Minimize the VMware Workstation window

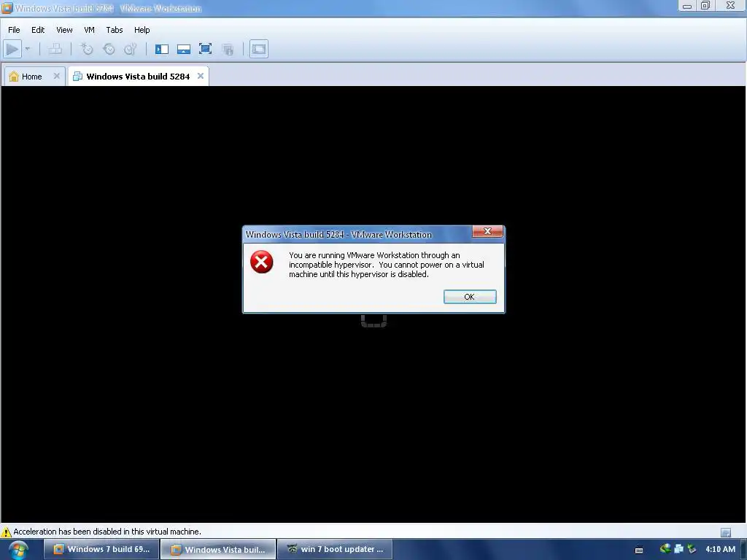coord(687,6)
